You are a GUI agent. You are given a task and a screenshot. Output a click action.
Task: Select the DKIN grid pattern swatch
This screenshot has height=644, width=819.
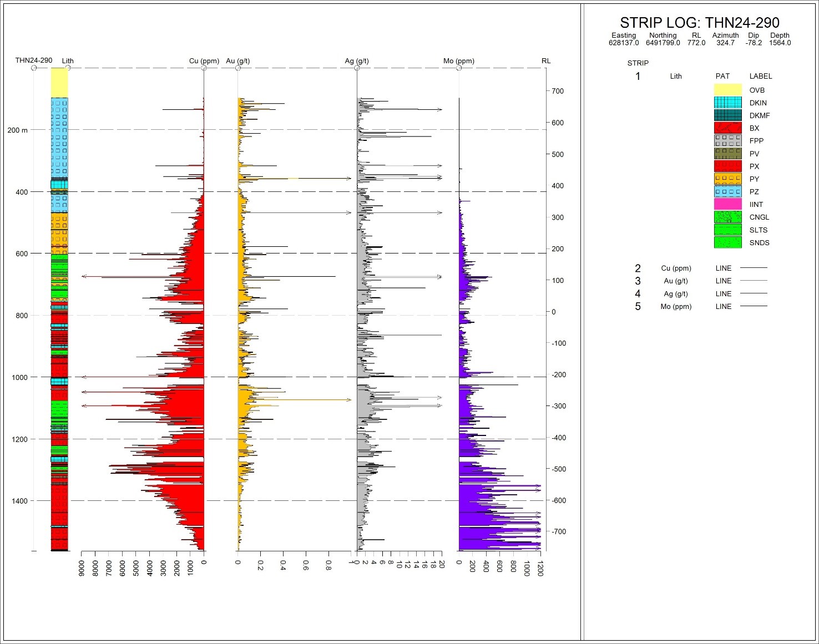727,103
